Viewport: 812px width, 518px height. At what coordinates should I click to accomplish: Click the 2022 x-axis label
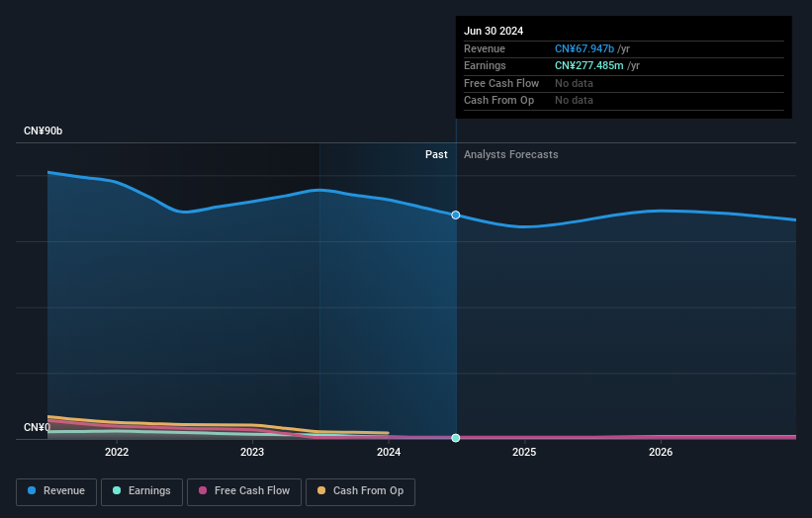[117, 452]
